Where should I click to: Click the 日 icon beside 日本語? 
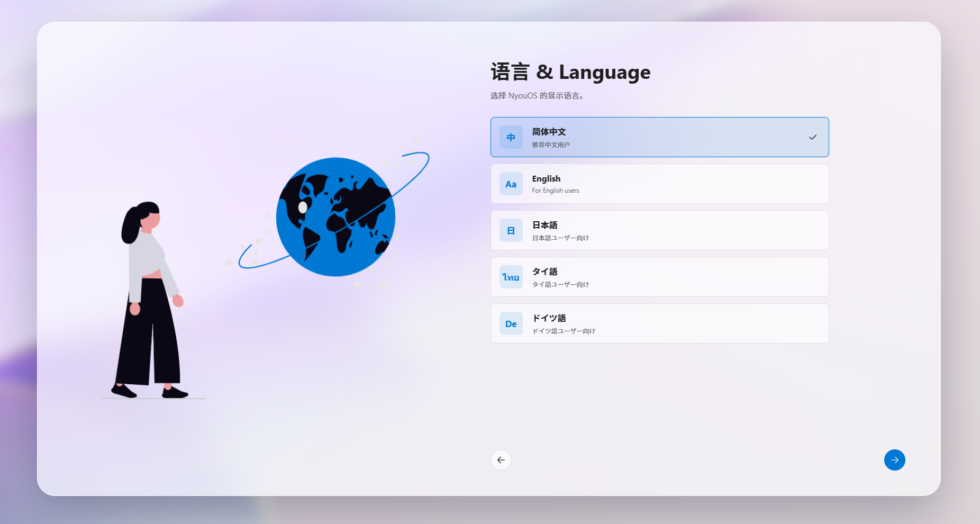coord(511,230)
